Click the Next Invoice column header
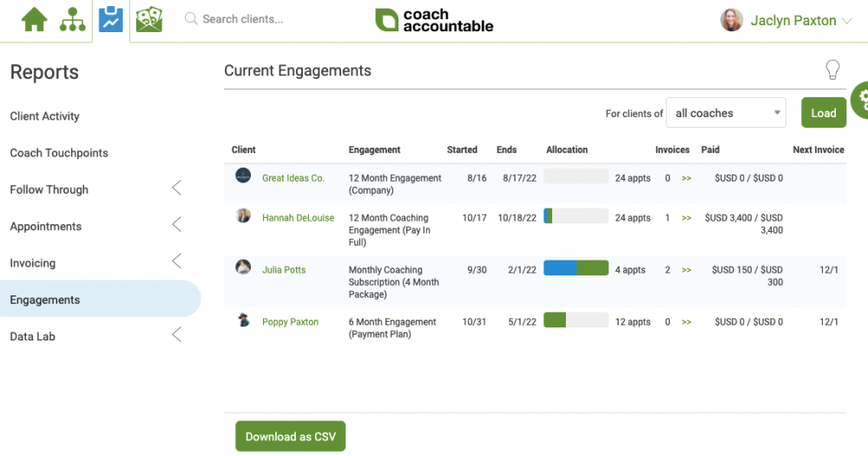Screen dimensions: 868x456 click(x=819, y=149)
